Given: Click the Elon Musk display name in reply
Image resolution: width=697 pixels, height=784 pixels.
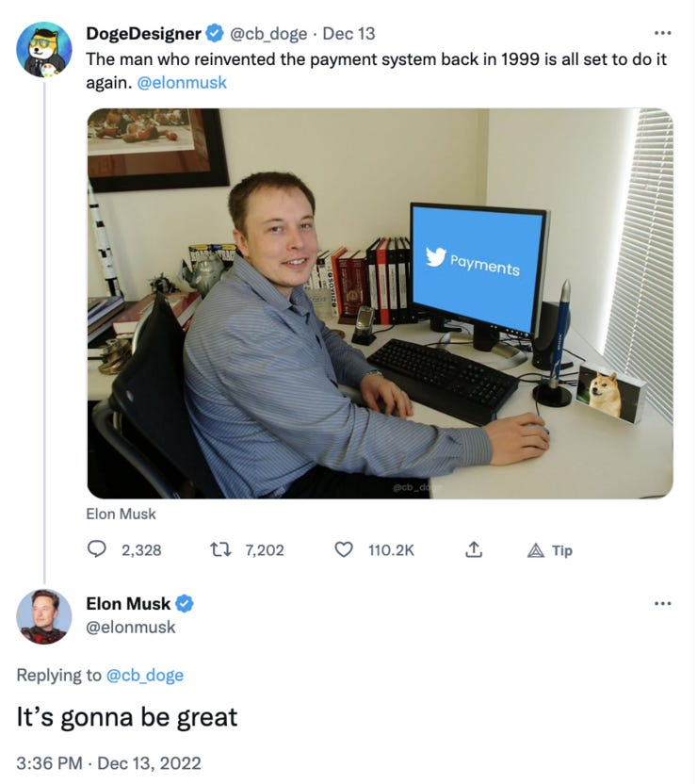Looking at the screenshot, I should coord(128,603).
